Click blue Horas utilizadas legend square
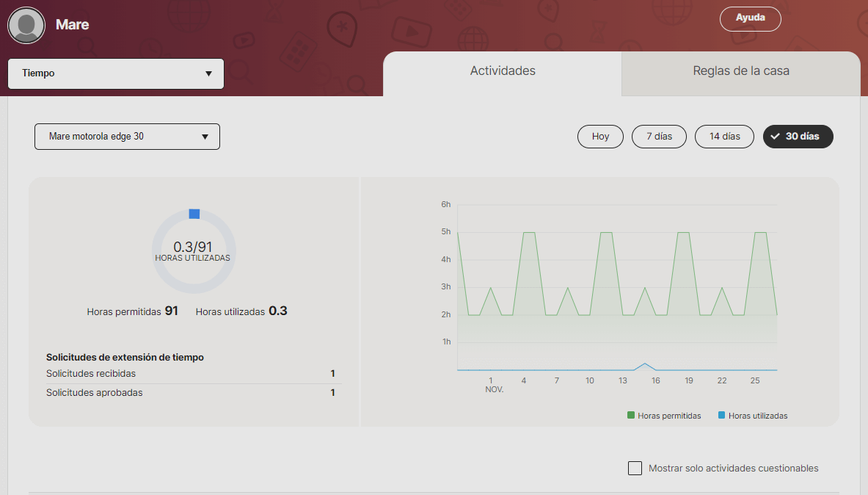868x495 pixels. coord(721,416)
